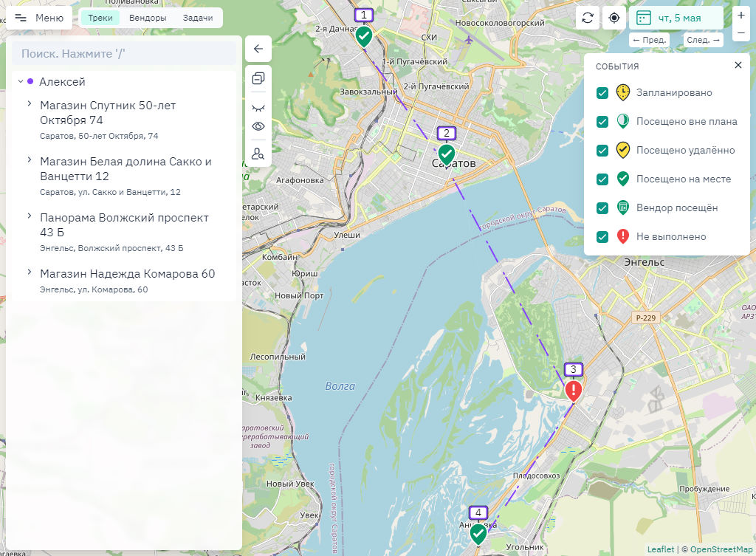Expand Магазин Спутник 50-лет Октября 74
This screenshot has height=556, width=756.
pyautogui.click(x=30, y=104)
